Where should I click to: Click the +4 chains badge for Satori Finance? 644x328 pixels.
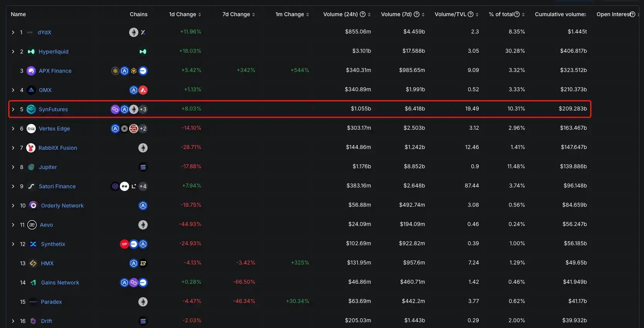coord(143,186)
